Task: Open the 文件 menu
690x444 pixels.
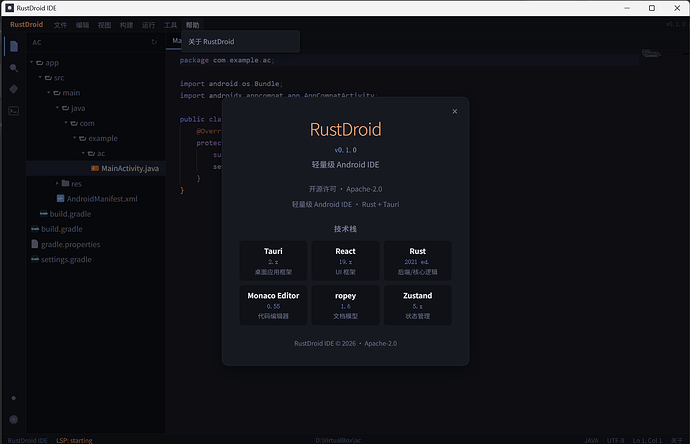Action: coord(60,25)
